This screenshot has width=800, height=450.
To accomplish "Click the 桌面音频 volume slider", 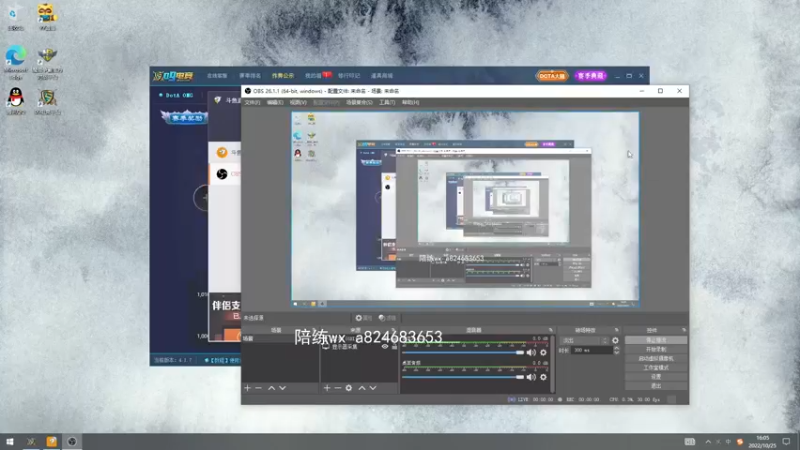I will [463, 377].
